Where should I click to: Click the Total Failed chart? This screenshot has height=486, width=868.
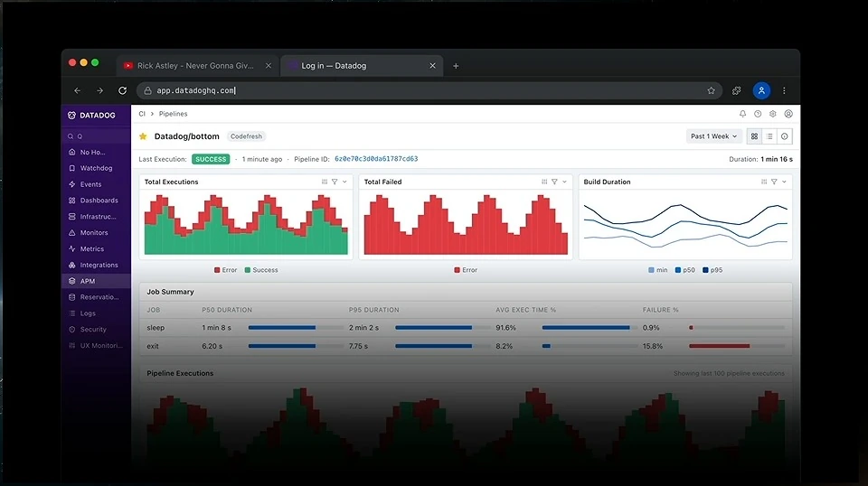pyautogui.click(x=466, y=224)
